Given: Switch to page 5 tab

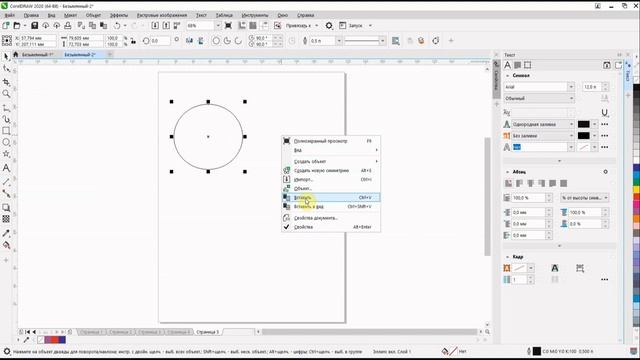Looking at the screenshot, I should [207, 332].
